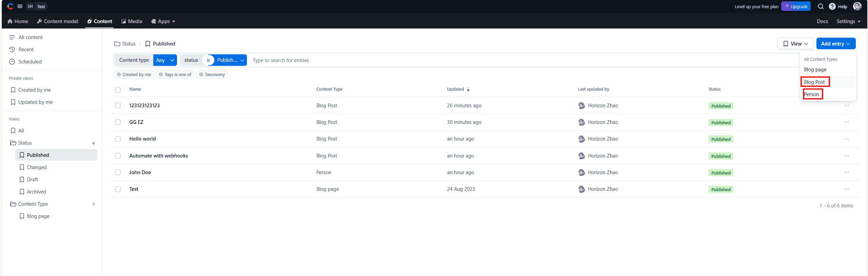
Task: Click the Help question mark icon
Action: tap(832, 6)
